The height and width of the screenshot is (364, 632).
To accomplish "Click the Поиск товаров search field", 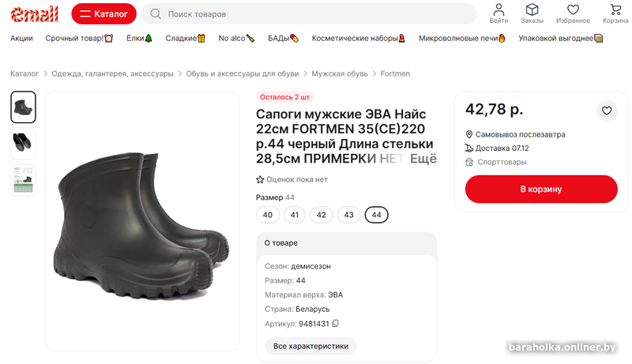I will coord(316,14).
